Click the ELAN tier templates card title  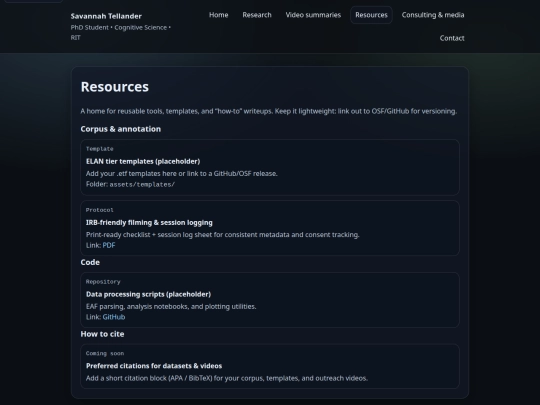pos(143,161)
